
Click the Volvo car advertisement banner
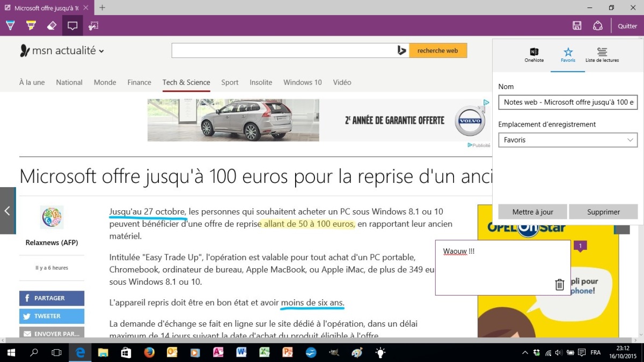click(x=319, y=120)
